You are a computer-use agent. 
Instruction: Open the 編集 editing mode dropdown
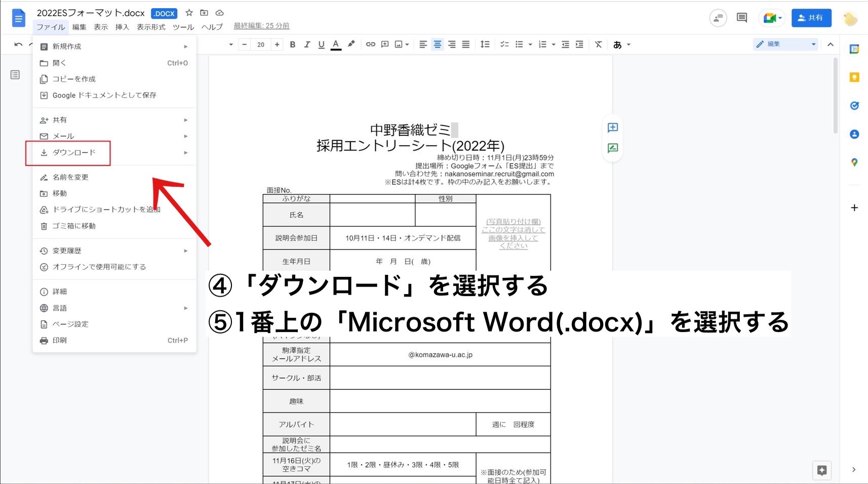pyautogui.click(x=786, y=44)
